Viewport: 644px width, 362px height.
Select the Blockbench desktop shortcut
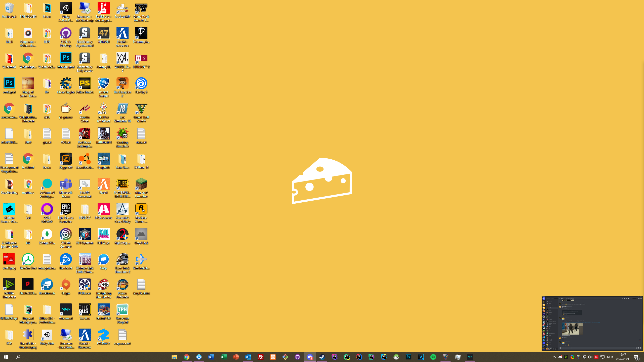click(47, 285)
